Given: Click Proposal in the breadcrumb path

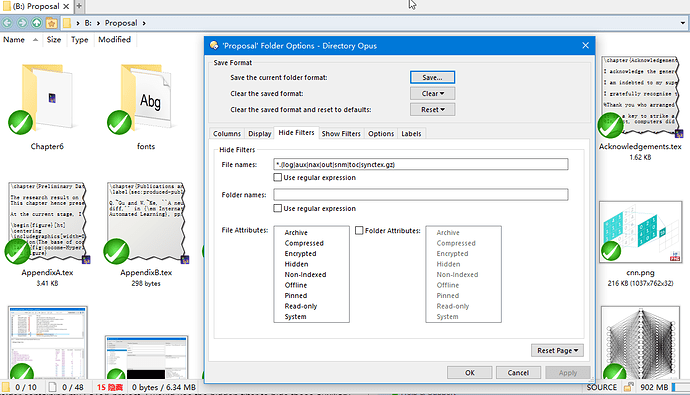Looking at the screenshot, I should (121, 23).
